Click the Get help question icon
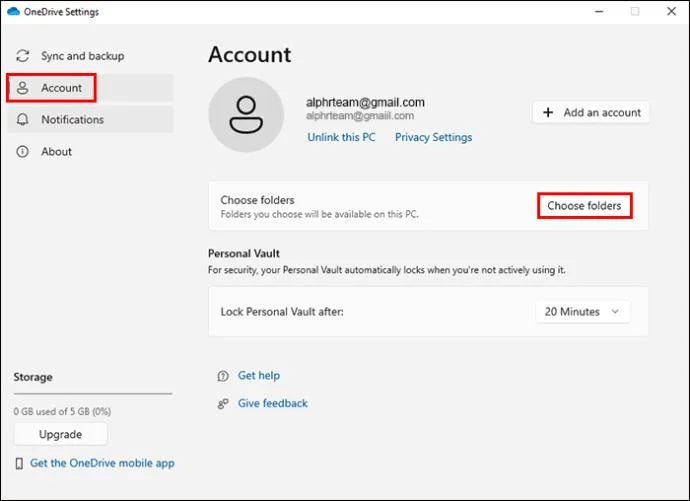 click(223, 376)
